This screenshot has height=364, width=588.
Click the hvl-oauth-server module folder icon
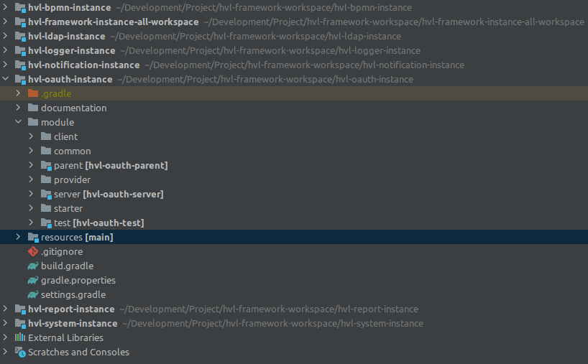click(x=46, y=195)
